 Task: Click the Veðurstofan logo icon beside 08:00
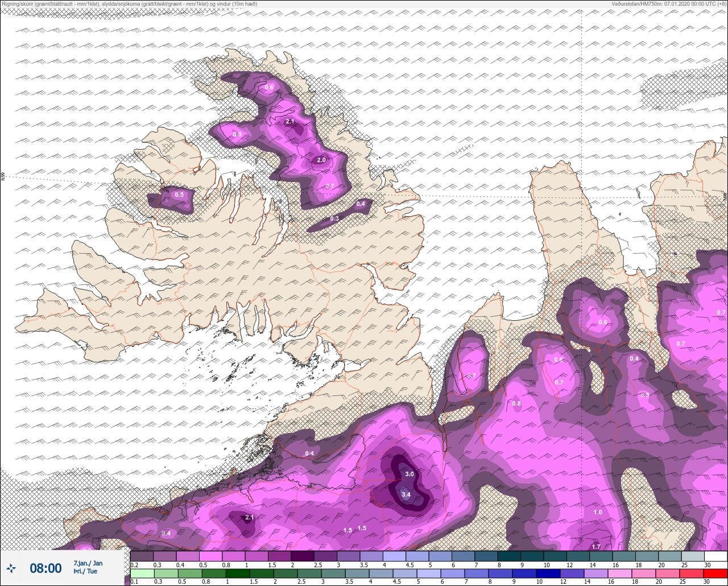pos(11,568)
